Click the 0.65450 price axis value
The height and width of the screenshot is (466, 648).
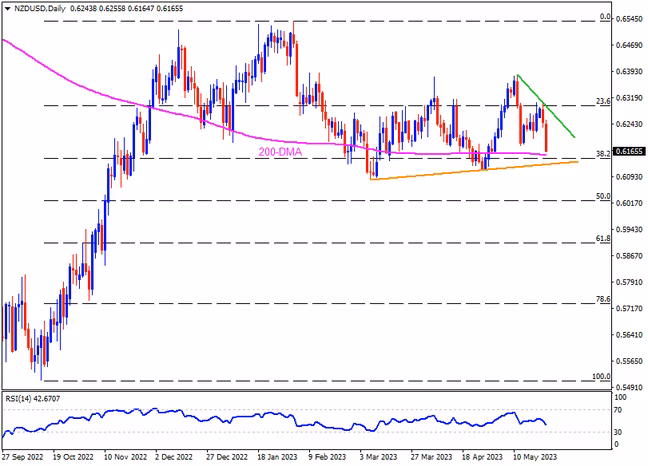coord(629,19)
